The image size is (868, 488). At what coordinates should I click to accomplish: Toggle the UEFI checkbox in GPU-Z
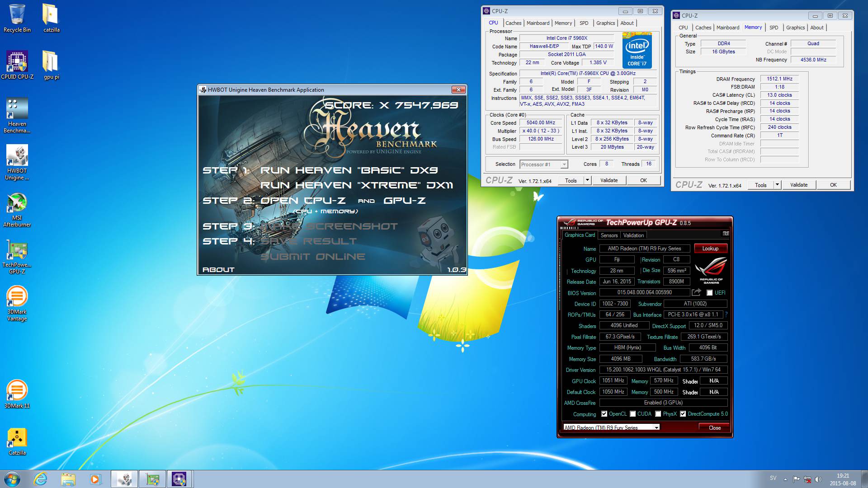[709, 293]
